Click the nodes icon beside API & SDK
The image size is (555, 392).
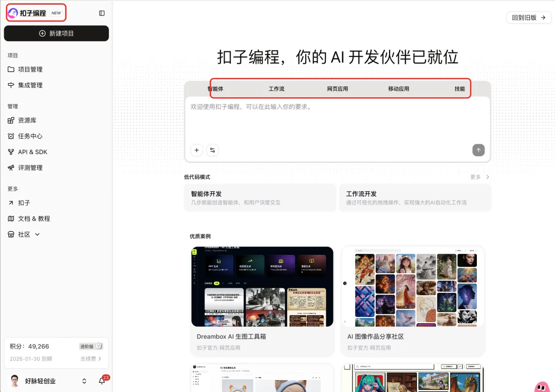[x=11, y=152]
